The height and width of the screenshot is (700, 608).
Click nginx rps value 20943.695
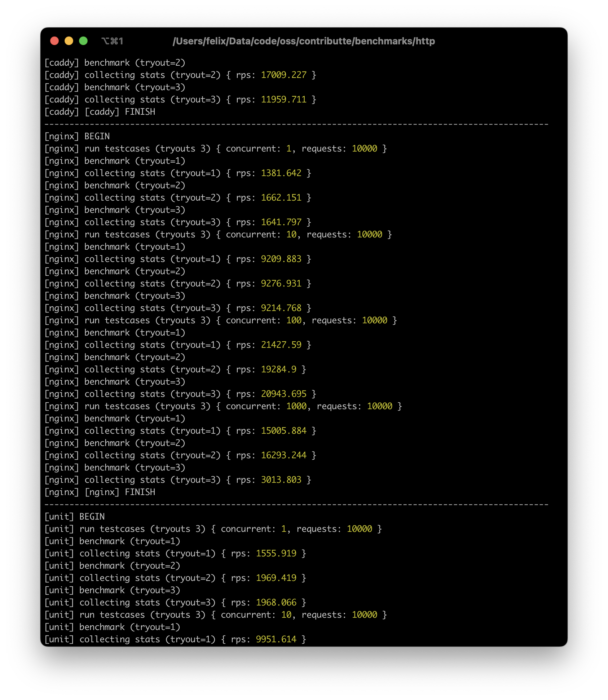[x=283, y=394]
